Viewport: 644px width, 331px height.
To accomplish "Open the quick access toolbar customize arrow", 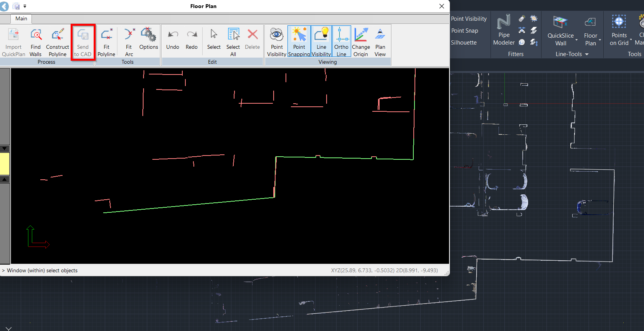I will [25, 6].
